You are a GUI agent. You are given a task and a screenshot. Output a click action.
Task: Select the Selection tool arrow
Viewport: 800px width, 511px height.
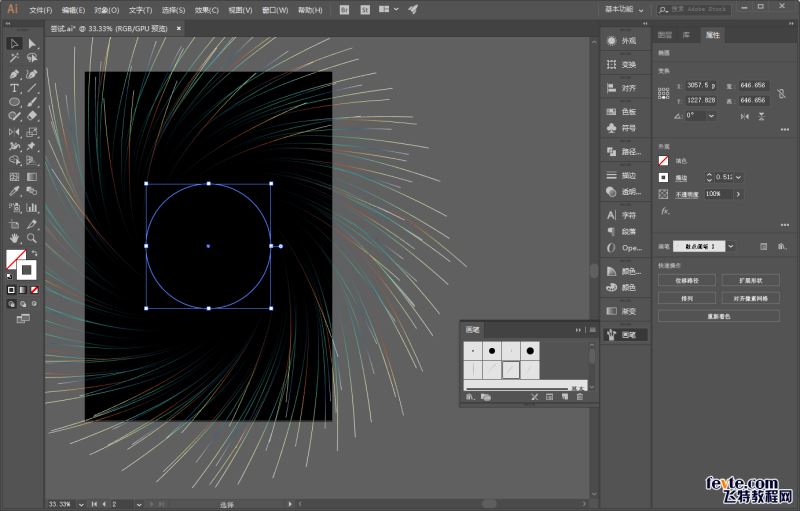tap(14, 44)
